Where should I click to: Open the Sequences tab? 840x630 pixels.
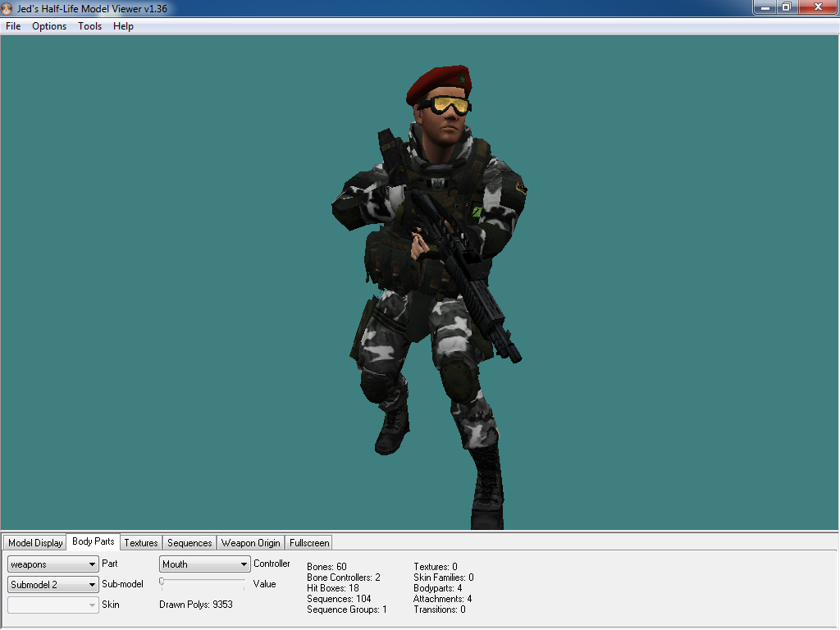[x=189, y=543]
